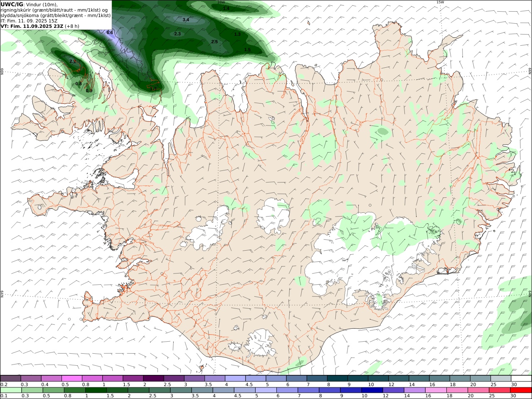Click the 6.6 precipitation value on the map
This screenshot has width=532, height=399.
[x=110, y=32]
